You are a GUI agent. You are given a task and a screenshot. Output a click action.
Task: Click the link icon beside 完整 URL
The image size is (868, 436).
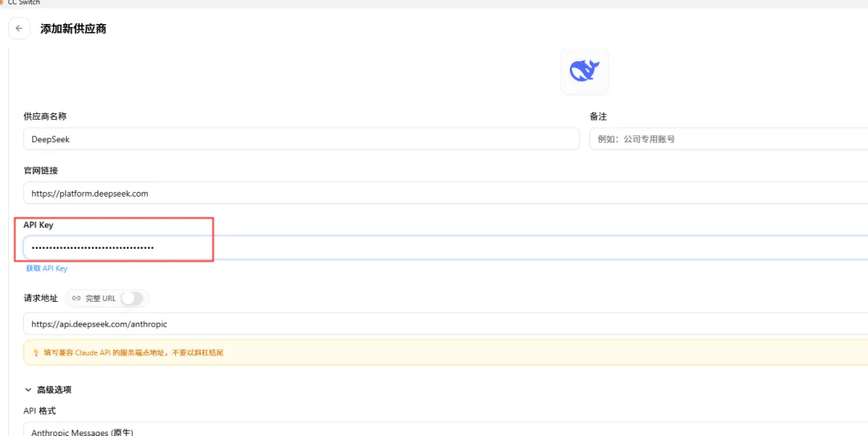[x=76, y=298]
